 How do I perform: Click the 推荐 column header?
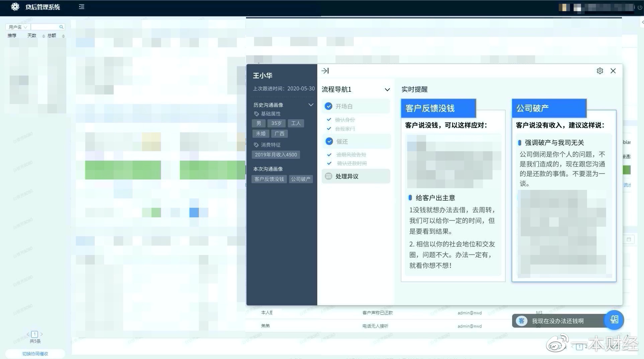[x=12, y=35]
